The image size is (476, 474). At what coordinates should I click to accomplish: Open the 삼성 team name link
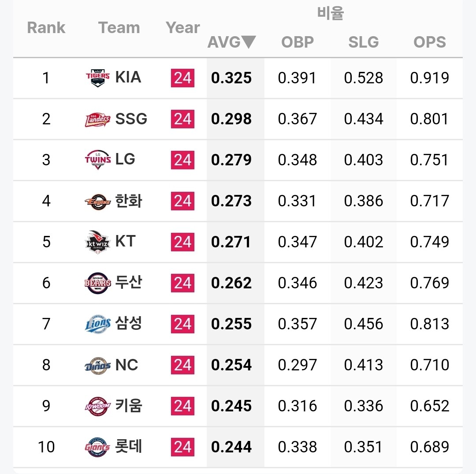pyautogui.click(x=129, y=324)
